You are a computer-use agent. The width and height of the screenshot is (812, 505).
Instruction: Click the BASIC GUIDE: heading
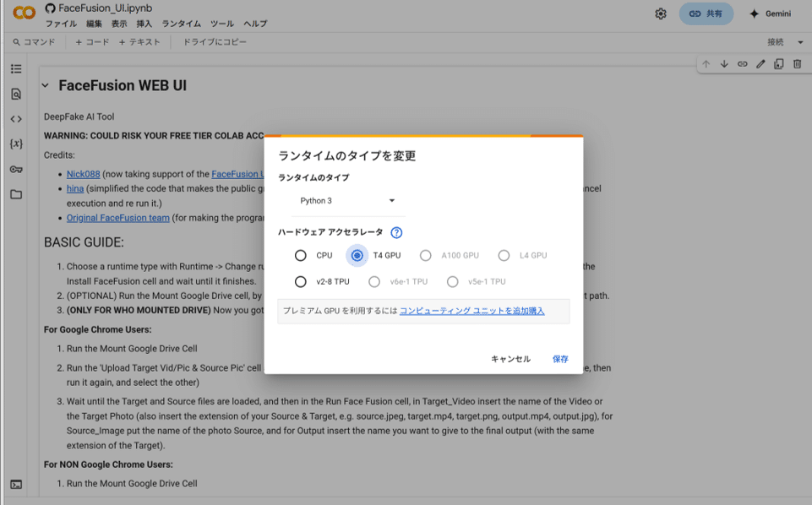click(x=84, y=242)
